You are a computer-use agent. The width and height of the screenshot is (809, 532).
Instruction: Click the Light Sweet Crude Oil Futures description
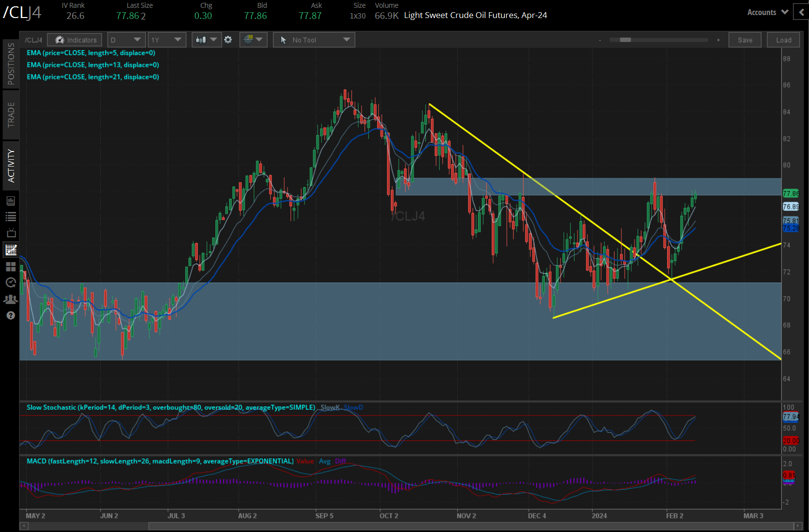[476, 15]
